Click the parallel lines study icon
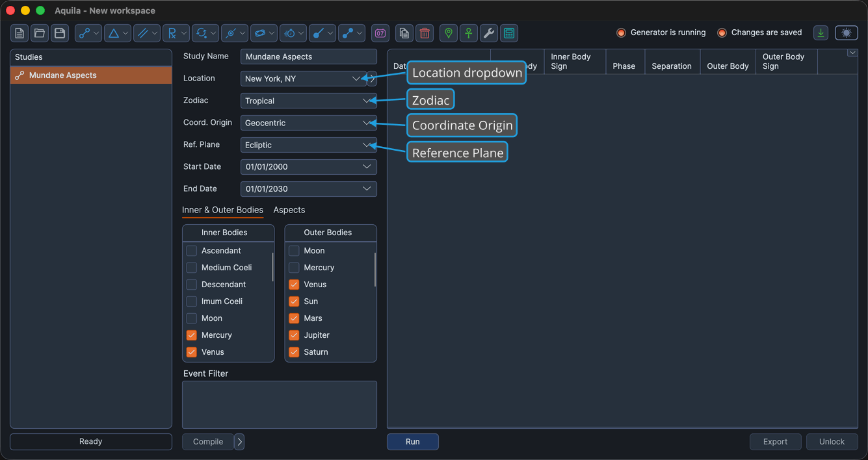Image resolution: width=868 pixels, height=460 pixels. coord(147,33)
